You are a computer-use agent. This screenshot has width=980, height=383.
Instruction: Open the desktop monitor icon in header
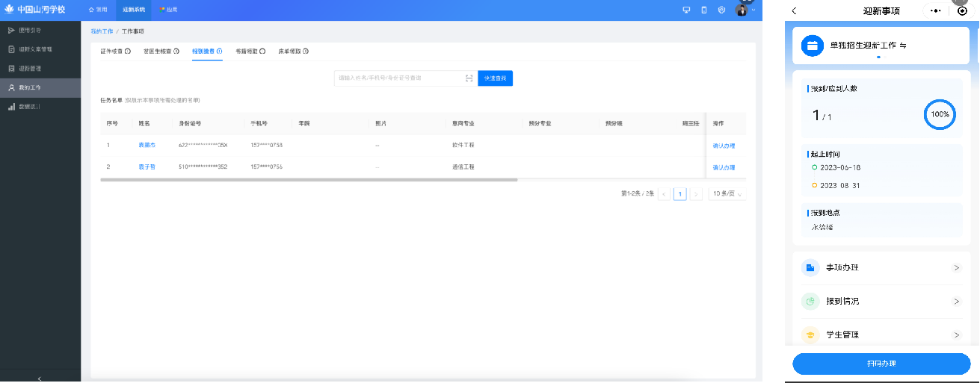coord(686,10)
